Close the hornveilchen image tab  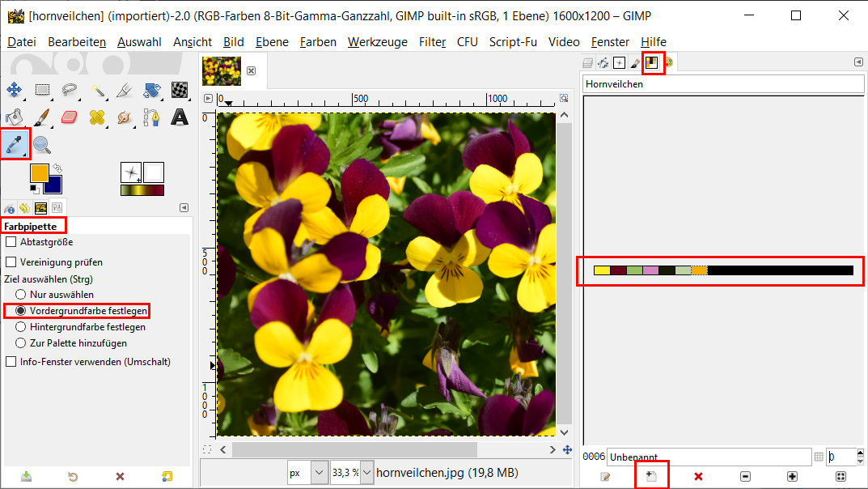[x=252, y=71]
